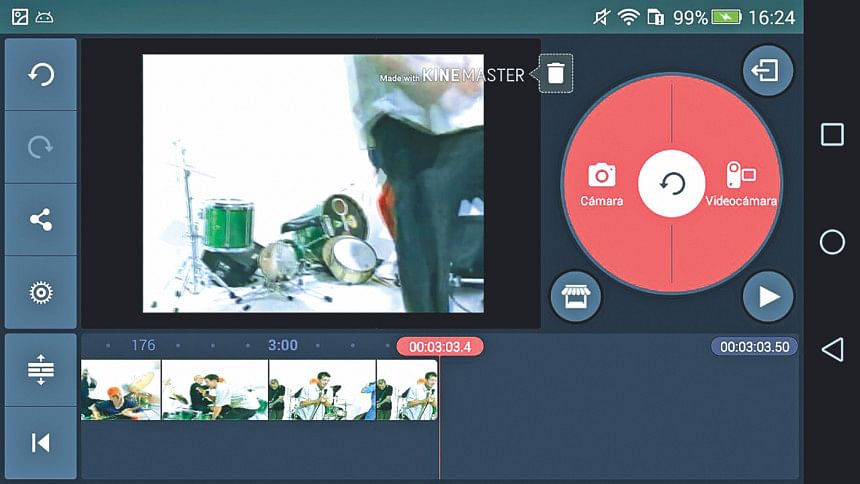Select Videocámara to record video
Viewport: 860px width, 484px height.
tap(741, 184)
